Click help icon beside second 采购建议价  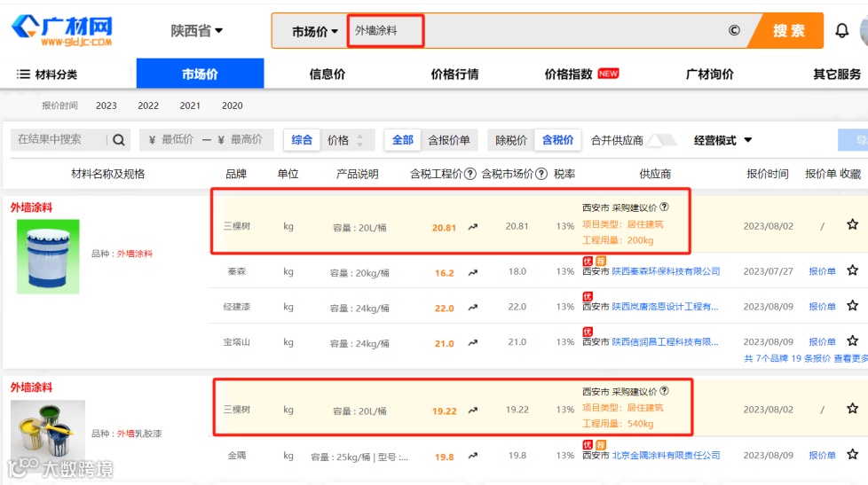pos(664,391)
